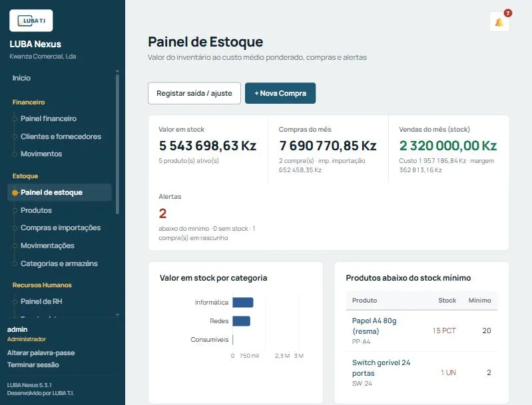Open Movimentações in the Estoque section
This screenshot has width=532, height=405.
coord(47,245)
